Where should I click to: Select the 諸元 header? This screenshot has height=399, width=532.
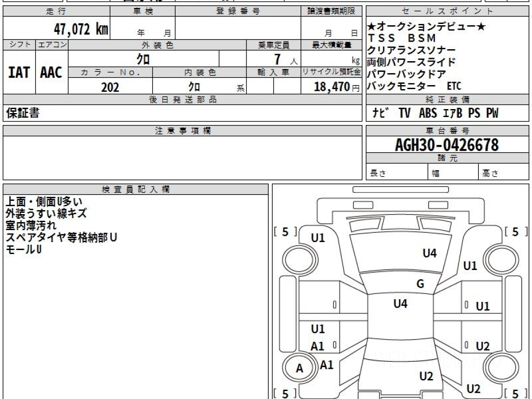point(448,158)
